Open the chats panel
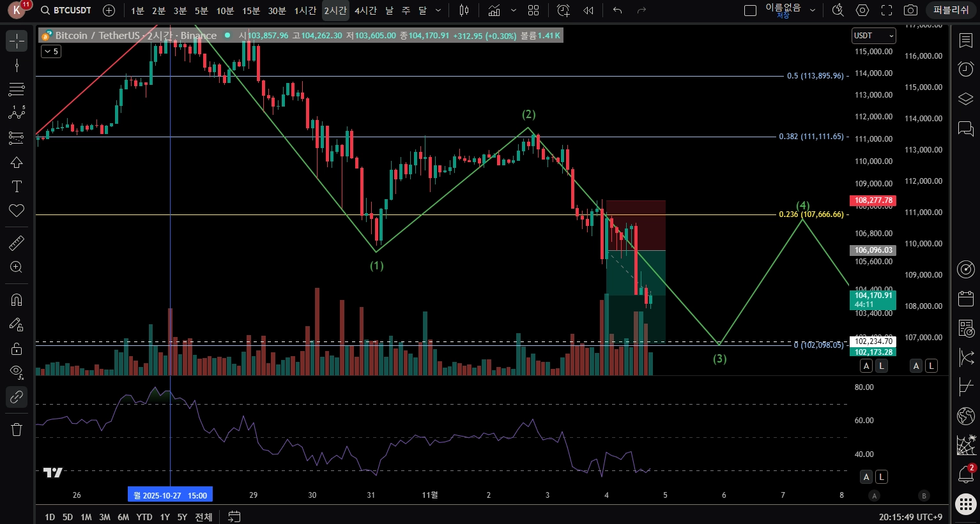This screenshot has height=524, width=980. tap(966, 128)
